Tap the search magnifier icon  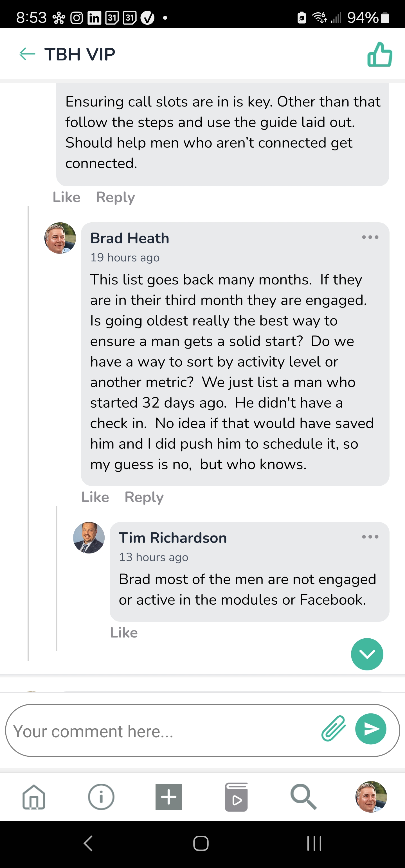point(303,797)
